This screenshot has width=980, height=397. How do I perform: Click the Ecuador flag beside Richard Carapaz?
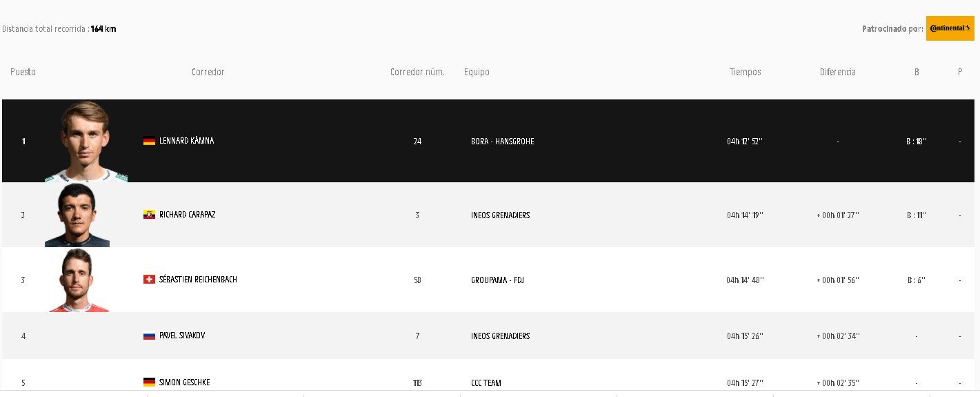[149, 215]
